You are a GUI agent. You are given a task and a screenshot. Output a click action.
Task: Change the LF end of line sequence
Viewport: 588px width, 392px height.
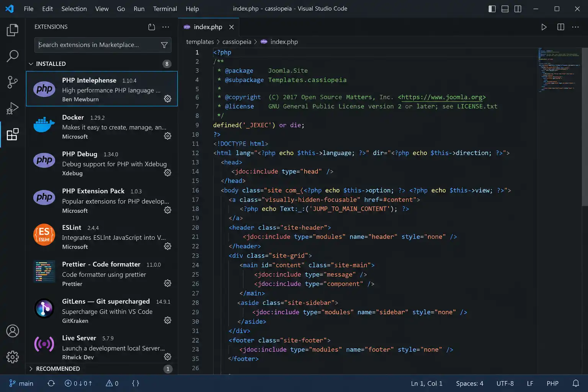530,383
